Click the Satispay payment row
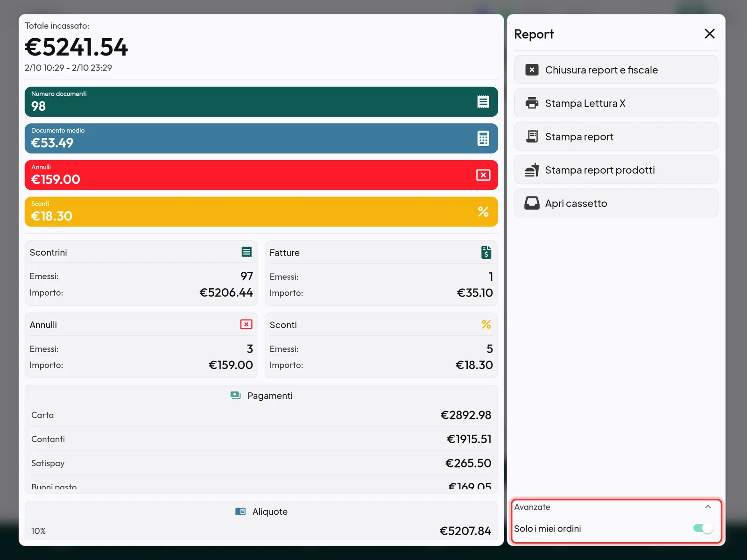 [x=261, y=463]
